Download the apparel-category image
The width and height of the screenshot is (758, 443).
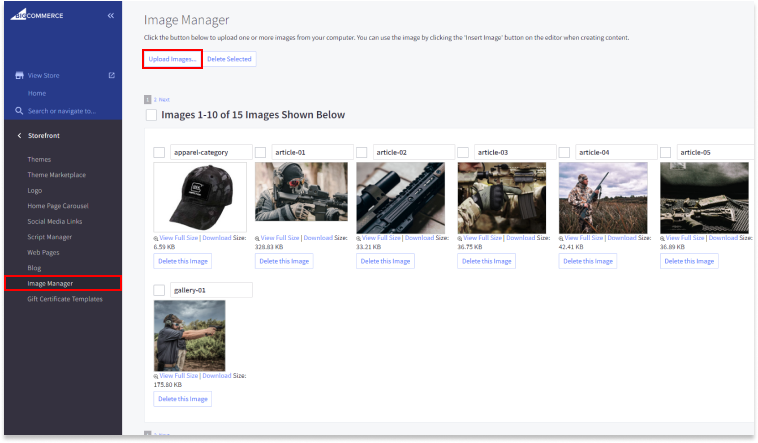coord(217,238)
